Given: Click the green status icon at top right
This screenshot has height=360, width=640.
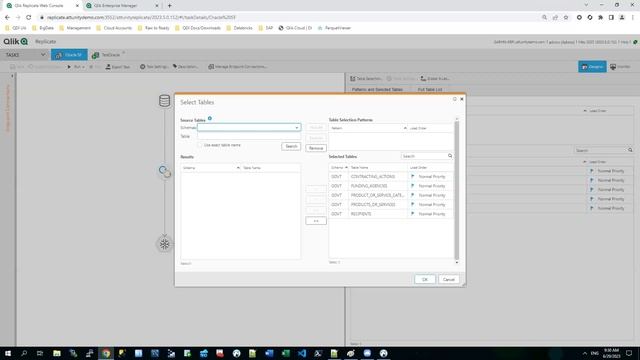Looking at the screenshot, I should [635, 42].
